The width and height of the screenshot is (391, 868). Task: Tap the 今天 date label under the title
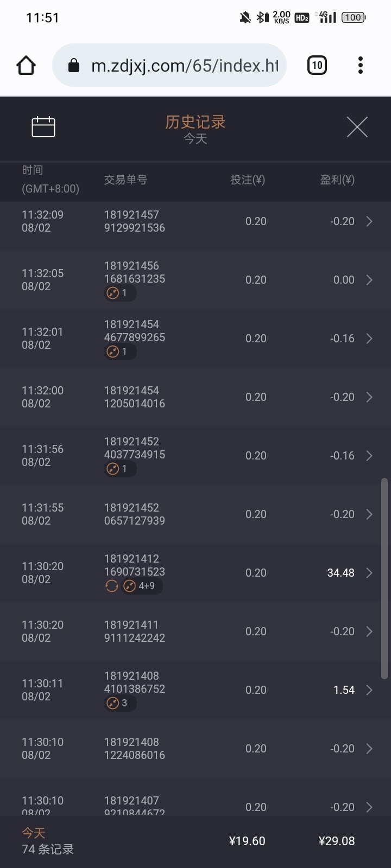pos(195,139)
